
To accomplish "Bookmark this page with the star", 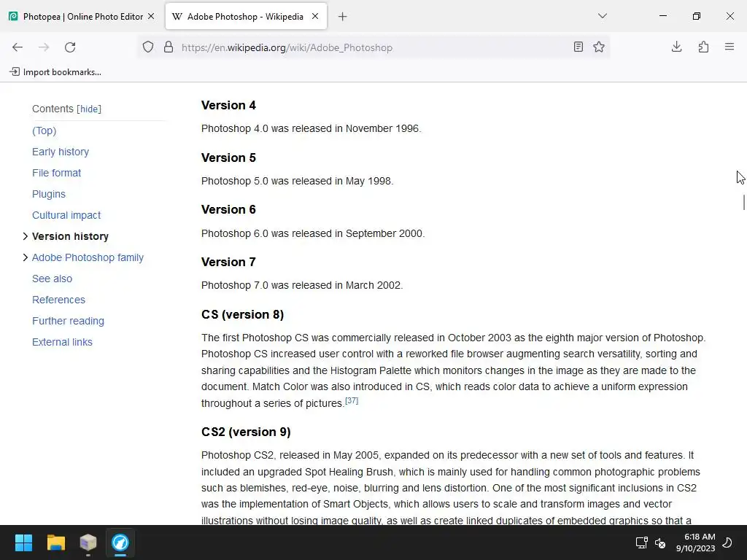I will [x=599, y=47].
